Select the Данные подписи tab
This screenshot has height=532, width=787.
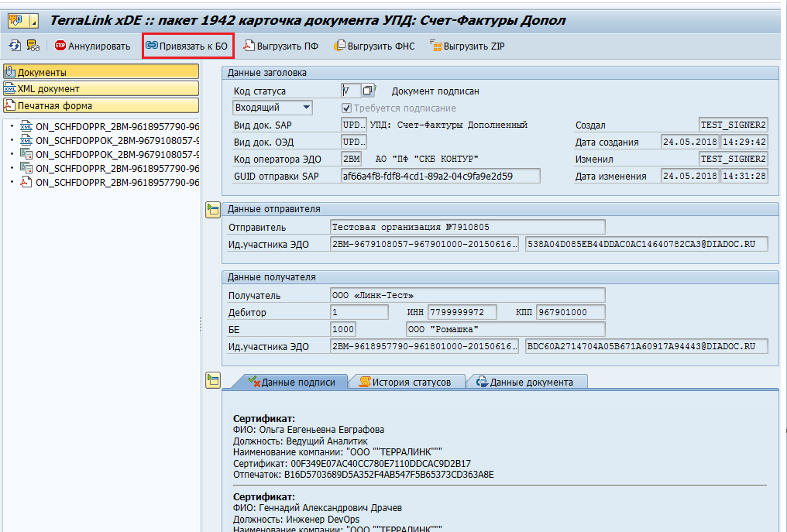(x=290, y=382)
